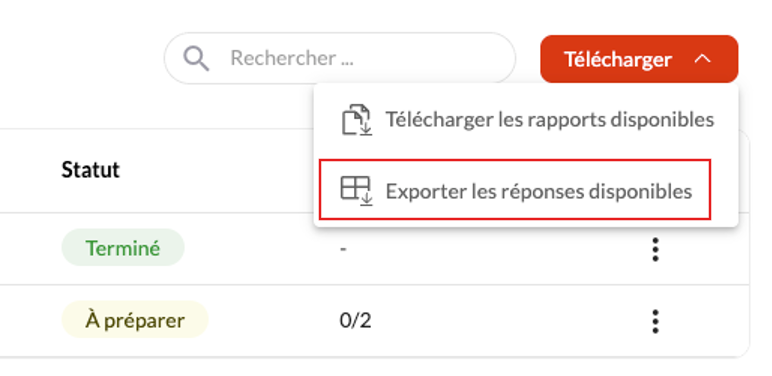The height and width of the screenshot is (376, 772).
Task: Select Télécharger les rapports disponibles
Action: (526, 120)
